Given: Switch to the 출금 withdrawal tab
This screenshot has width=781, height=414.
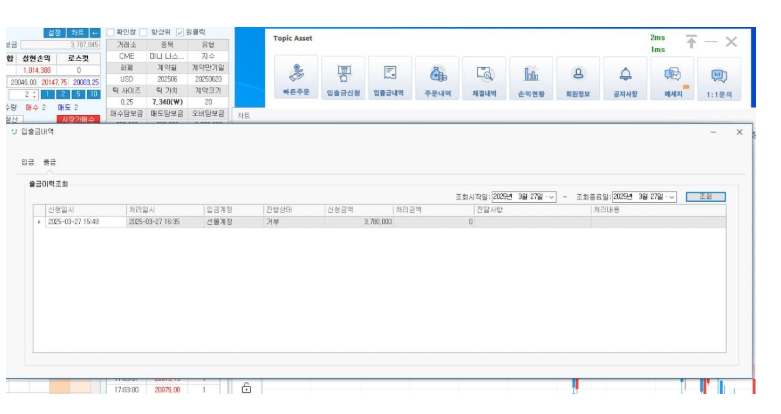Looking at the screenshot, I should click(49, 162).
